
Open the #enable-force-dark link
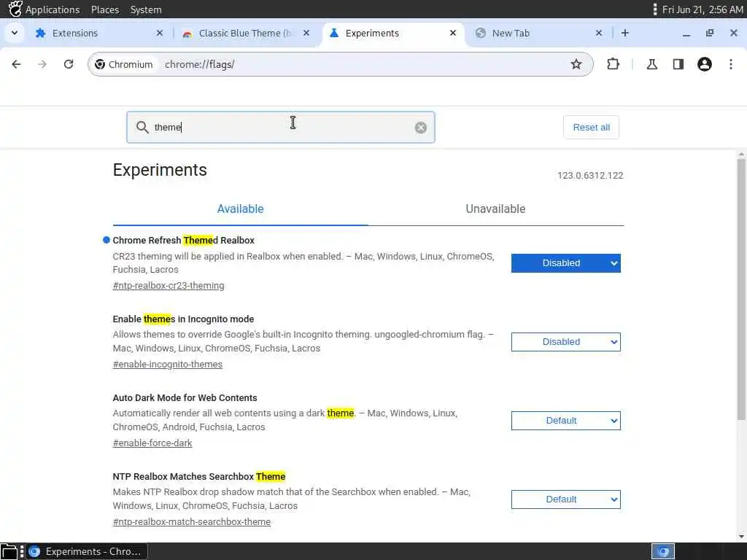click(152, 443)
